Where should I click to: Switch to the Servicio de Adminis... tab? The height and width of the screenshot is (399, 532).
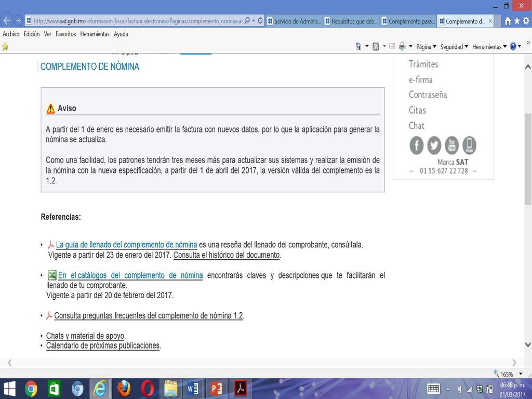[x=294, y=21]
